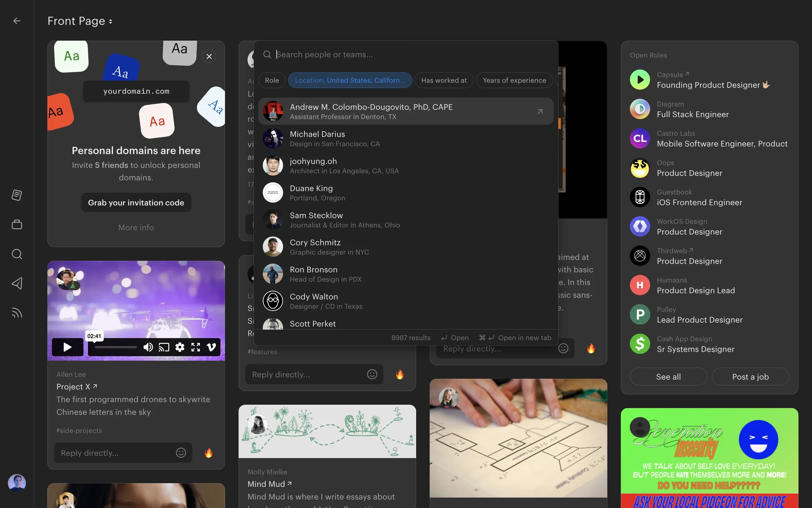This screenshot has height=508, width=812.
Task: Open the jobs briefcase sidebar icon
Action: [17, 224]
